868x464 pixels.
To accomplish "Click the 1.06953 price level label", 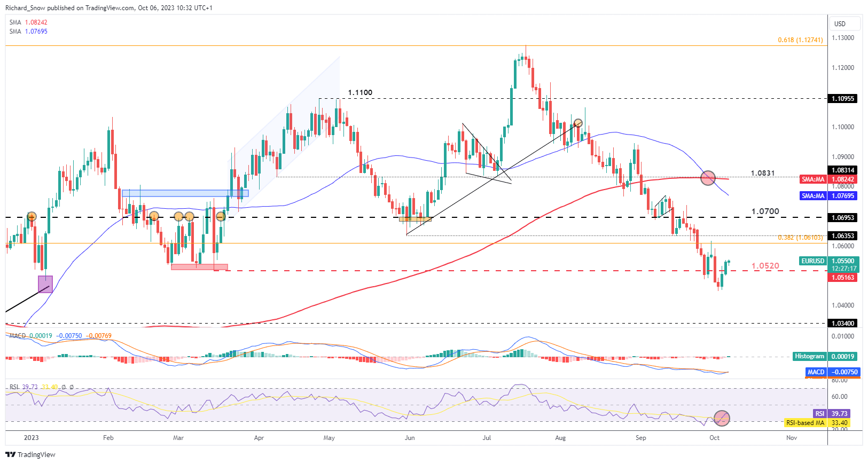I will point(842,218).
